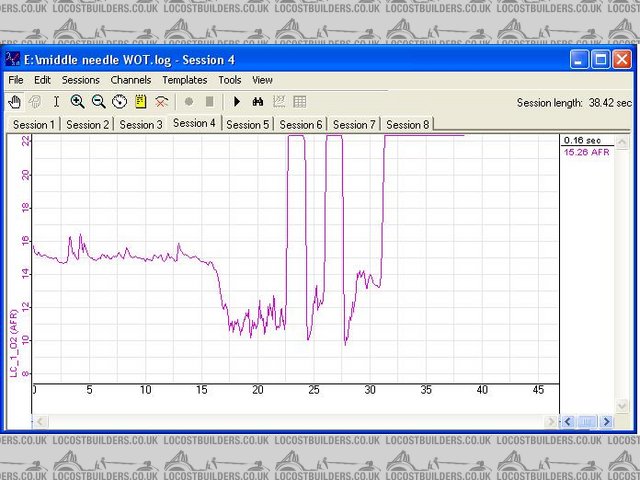Click the LC_1_O2 (AFR) axis label
640x480 pixels.
tap(14, 343)
